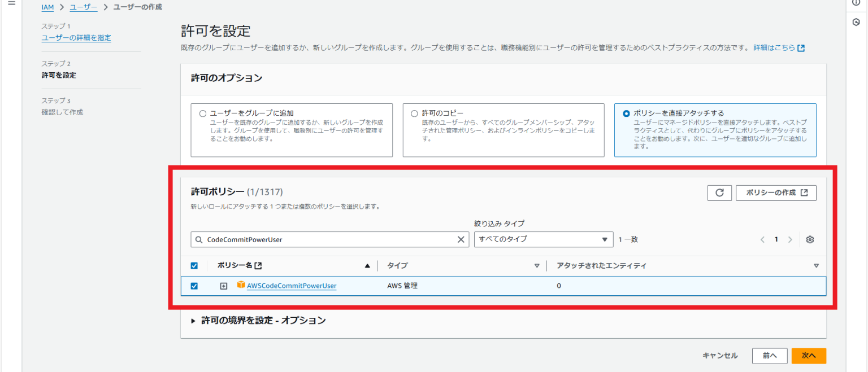Clear the search with the X icon
This screenshot has width=868, height=372.
[461, 239]
